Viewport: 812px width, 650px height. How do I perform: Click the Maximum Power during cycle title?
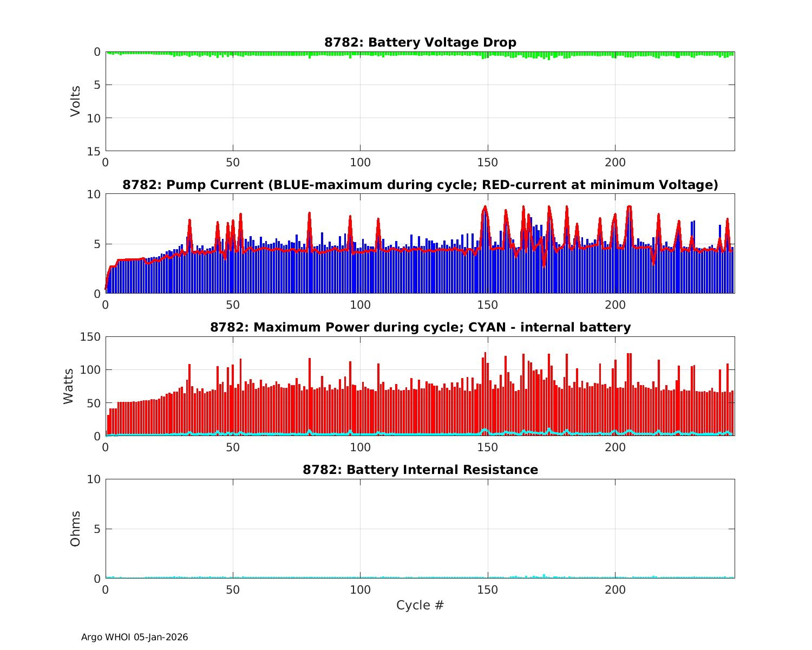point(420,327)
